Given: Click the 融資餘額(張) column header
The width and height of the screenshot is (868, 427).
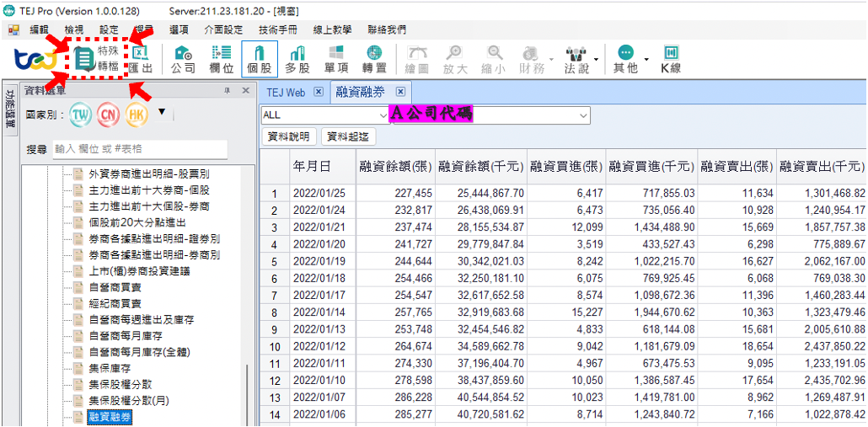Looking at the screenshot, I should tap(394, 167).
